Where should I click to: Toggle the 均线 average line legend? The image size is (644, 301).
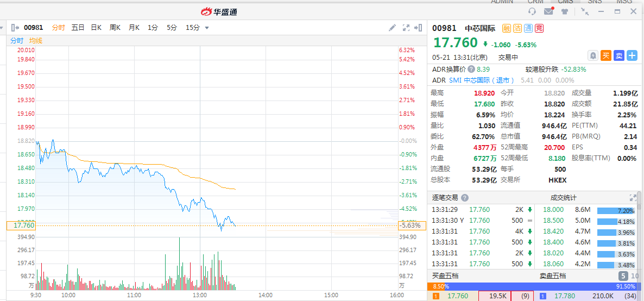click(35, 40)
